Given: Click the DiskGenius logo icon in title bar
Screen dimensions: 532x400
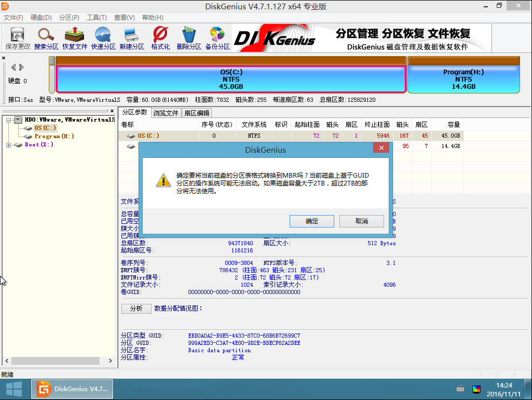Looking at the screenshot, I should pyautogui.click(x=5, y=6).
